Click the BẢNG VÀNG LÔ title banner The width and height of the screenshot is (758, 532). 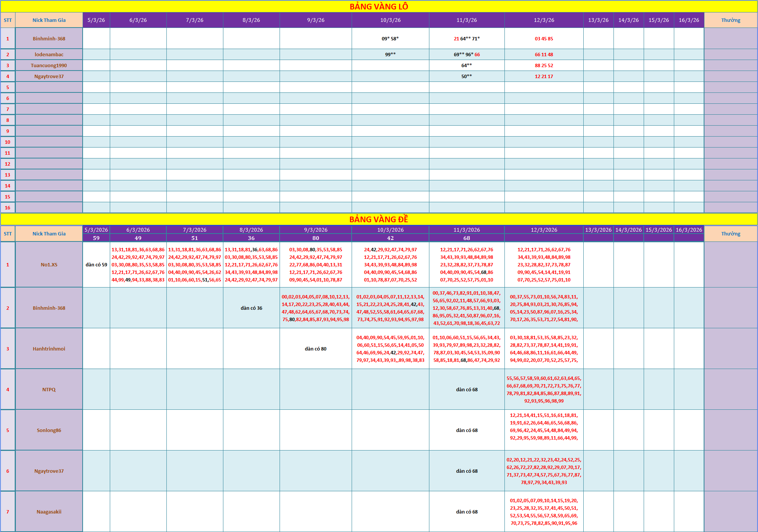[379, 6]
